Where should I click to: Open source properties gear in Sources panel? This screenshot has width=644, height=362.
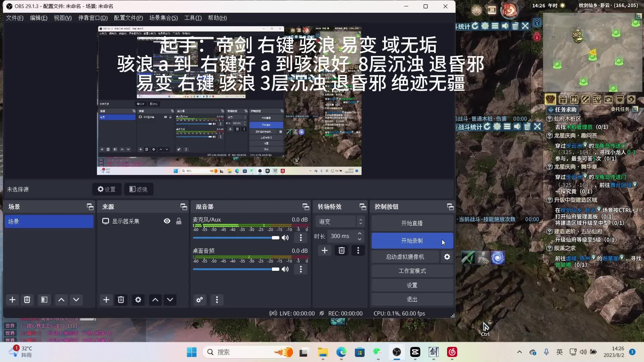[x=138, y=300]
